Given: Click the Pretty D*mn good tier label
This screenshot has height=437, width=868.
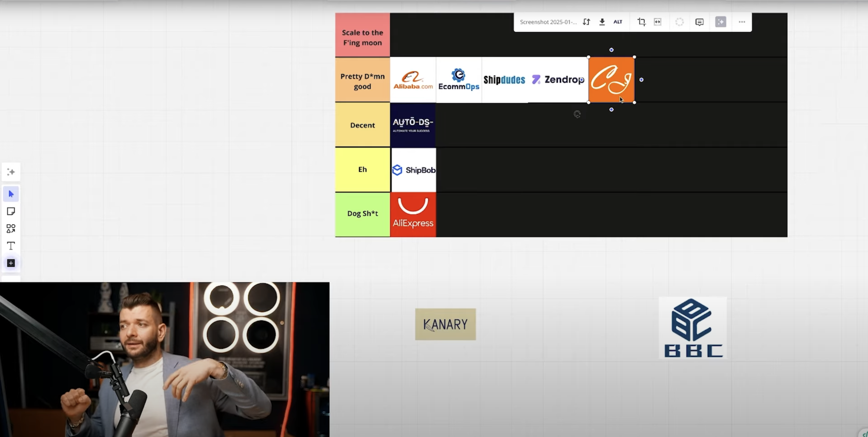Looking at the screenshot, I should pyautogui.click(x=362, y=80).
